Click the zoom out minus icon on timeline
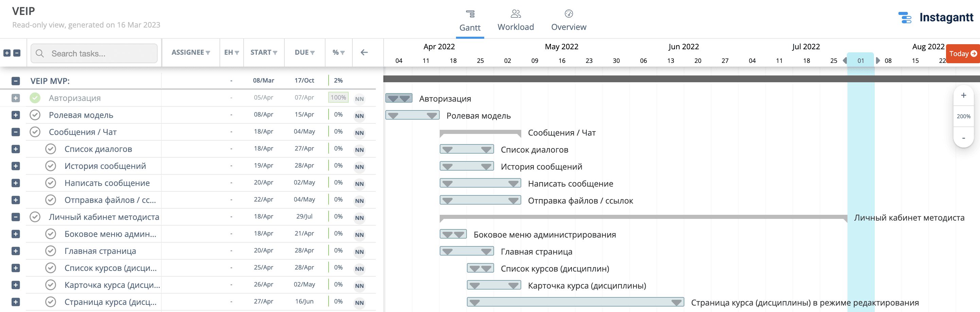The image size is (980, 312). (x=963, y=137)
